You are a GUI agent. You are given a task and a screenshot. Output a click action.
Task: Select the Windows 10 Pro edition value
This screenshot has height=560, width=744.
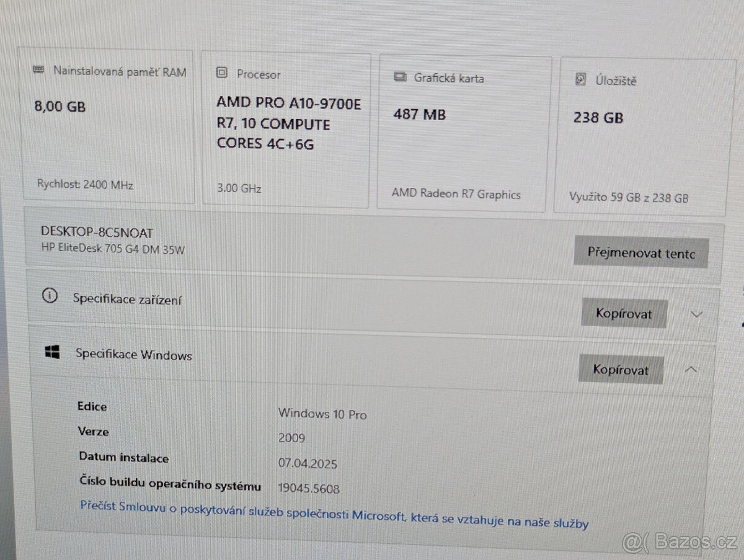coord(322,414)
